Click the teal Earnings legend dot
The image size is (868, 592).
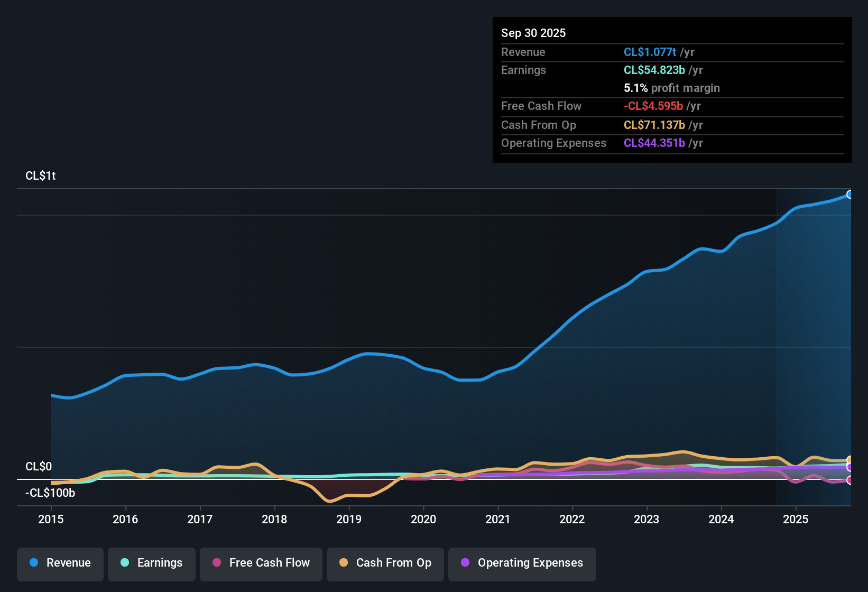click(124, 562)
